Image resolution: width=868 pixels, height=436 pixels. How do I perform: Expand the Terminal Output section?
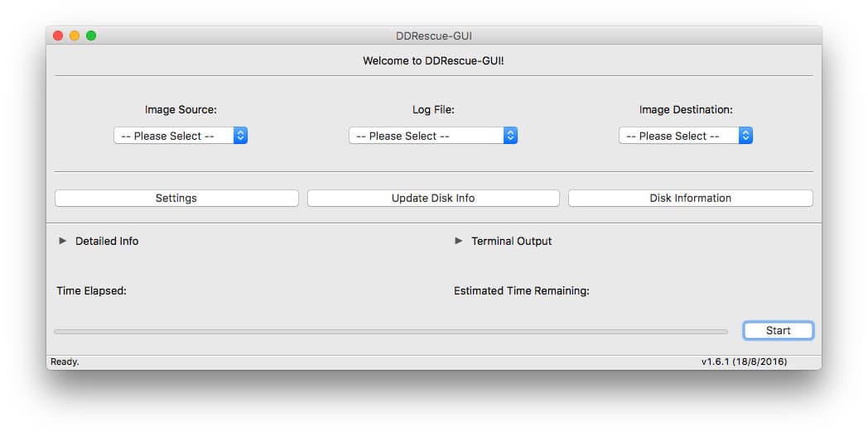click(x=458, y=241)
